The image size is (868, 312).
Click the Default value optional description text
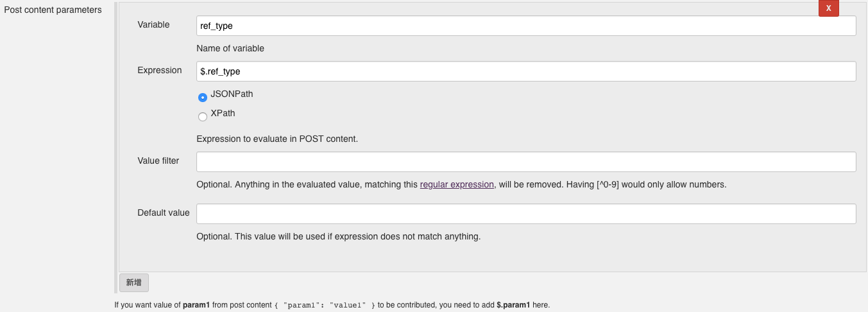point(339,236)
